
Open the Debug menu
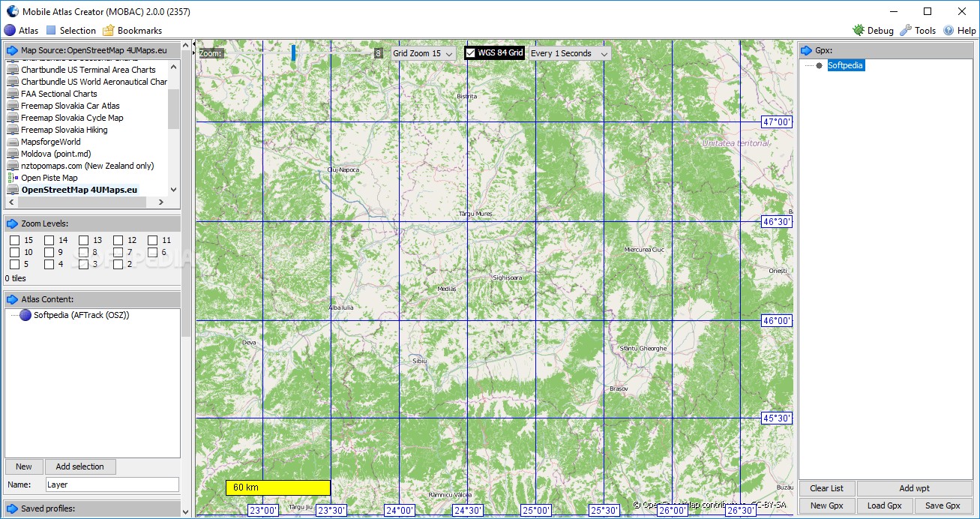click(873, 31)
